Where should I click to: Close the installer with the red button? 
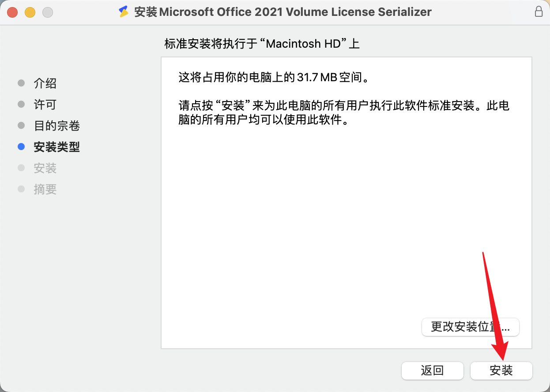tap(12, 12)
